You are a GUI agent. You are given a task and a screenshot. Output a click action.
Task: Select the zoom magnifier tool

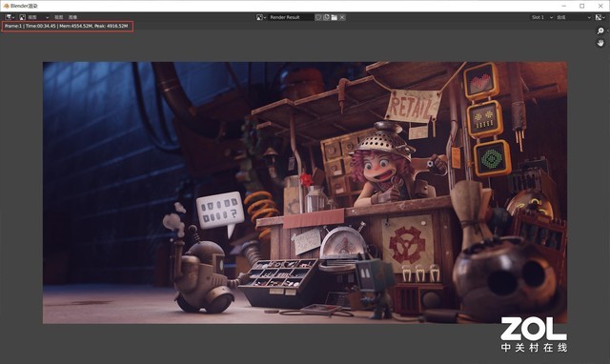point(600,30)
